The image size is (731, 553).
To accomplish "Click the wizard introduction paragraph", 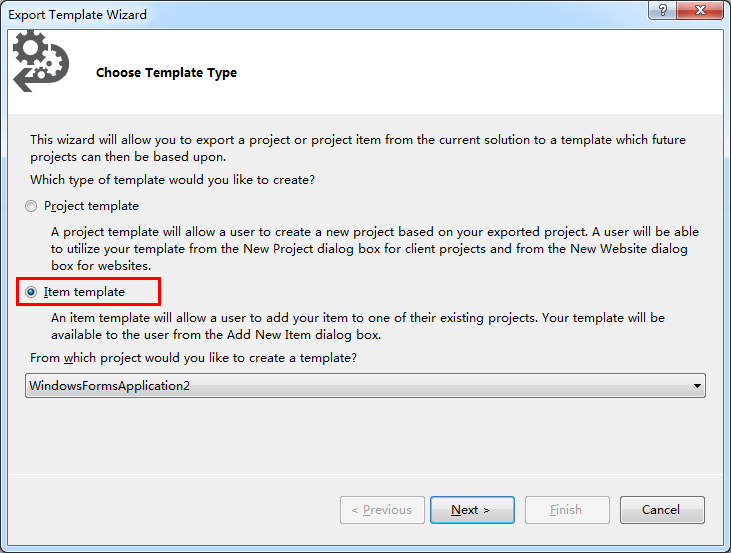I will (358, 149).
